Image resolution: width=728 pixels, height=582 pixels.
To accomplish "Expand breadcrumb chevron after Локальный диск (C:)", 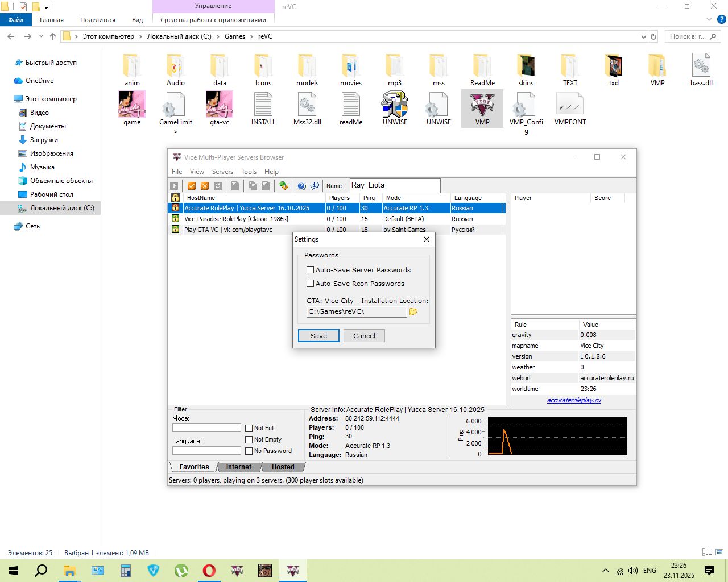I will pyautogui.click(x=218, y=36).
